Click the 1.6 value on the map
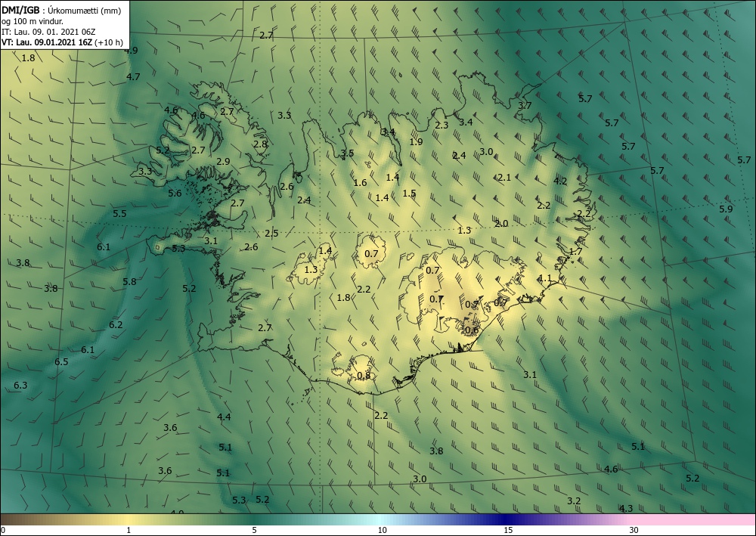The width and height of the screenshot is (756, 536). (360, 183)
